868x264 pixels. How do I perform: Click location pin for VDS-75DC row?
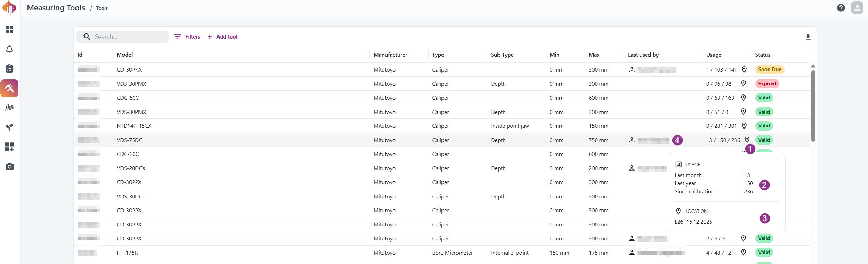tap(747, 140)
